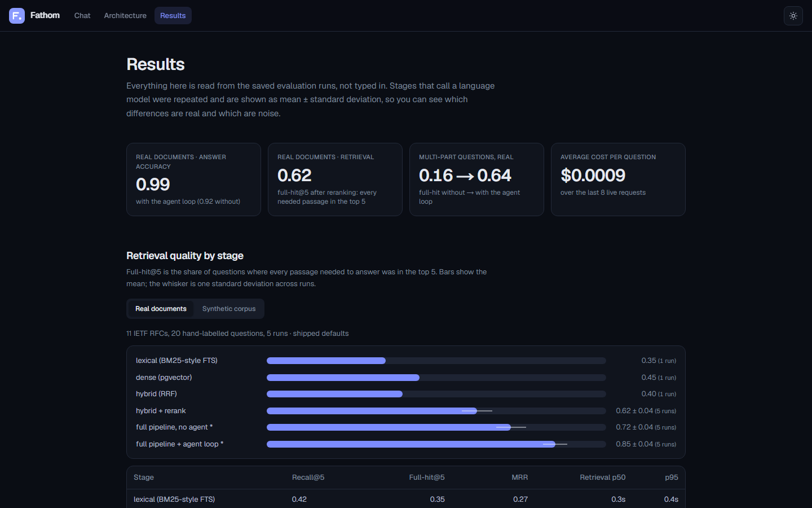812x508 pixels.
Task: Click 'over the last 8 live requests' text
Action: coord(603,192)
